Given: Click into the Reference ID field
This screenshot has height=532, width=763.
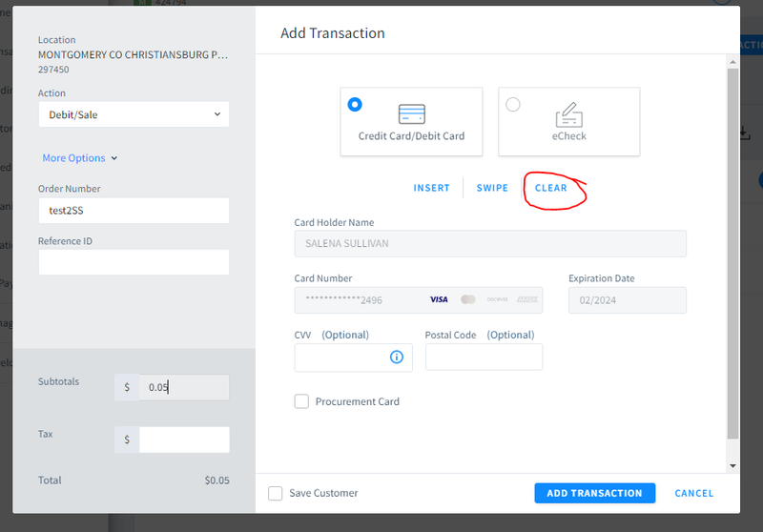Looking at the screenshot, I should [134, 262].
